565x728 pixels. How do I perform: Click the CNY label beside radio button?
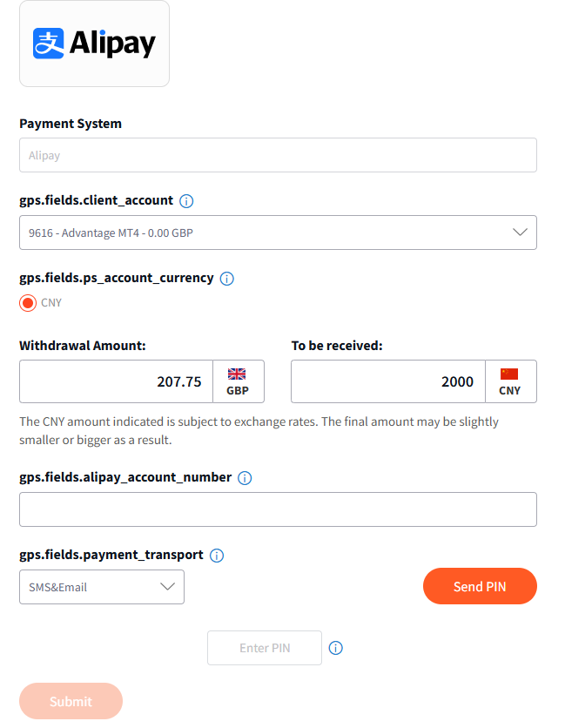[x=51, y=303]
